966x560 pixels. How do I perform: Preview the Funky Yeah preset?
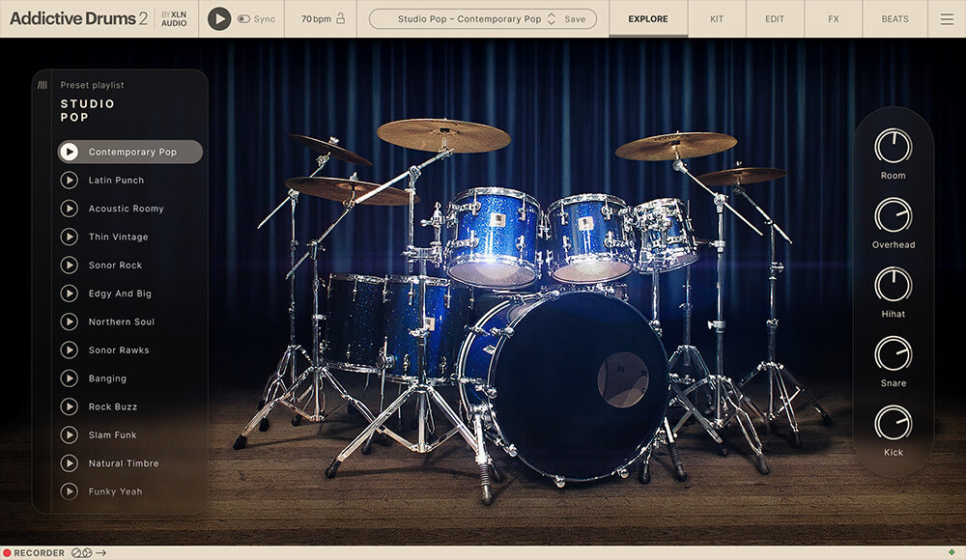[x=70, y=491]
